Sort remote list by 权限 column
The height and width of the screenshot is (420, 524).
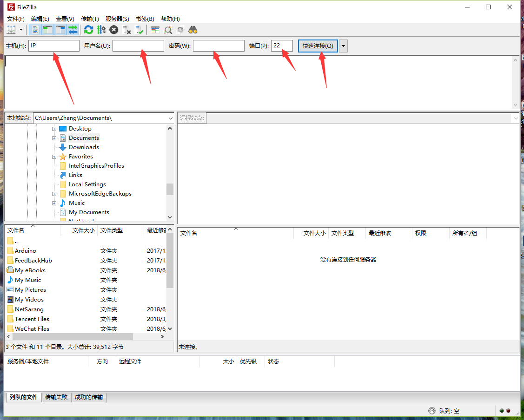[x=431, y=233]
